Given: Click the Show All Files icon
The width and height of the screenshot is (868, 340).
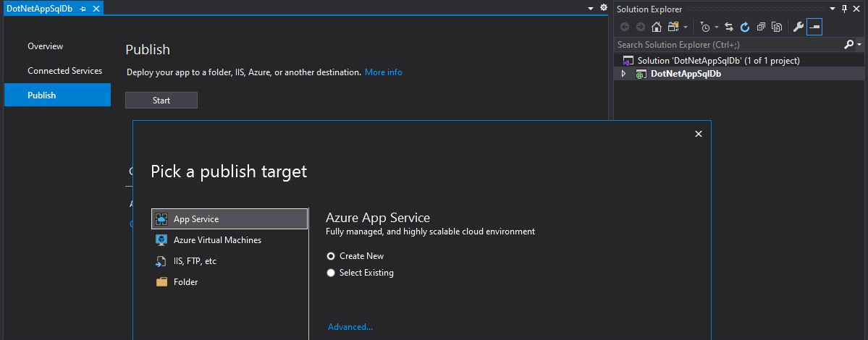Looking at the screenshot, I should click(777, 27).
